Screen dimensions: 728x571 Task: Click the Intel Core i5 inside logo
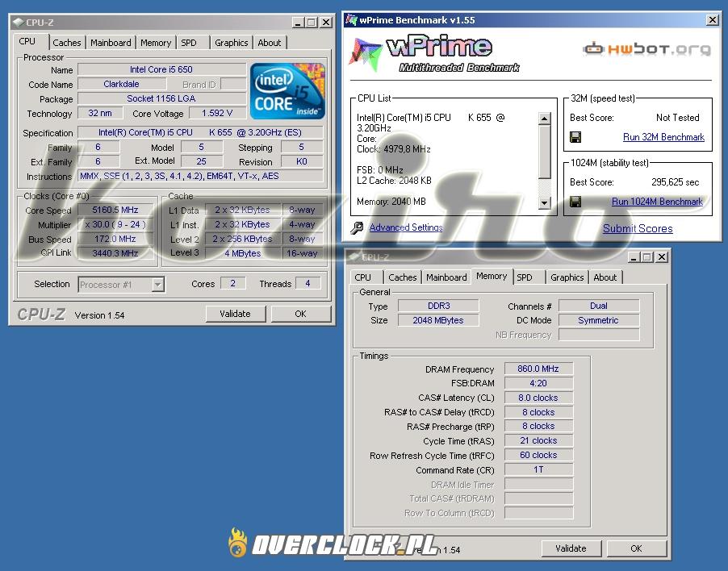pyautogui.click(x=287, y=91)
